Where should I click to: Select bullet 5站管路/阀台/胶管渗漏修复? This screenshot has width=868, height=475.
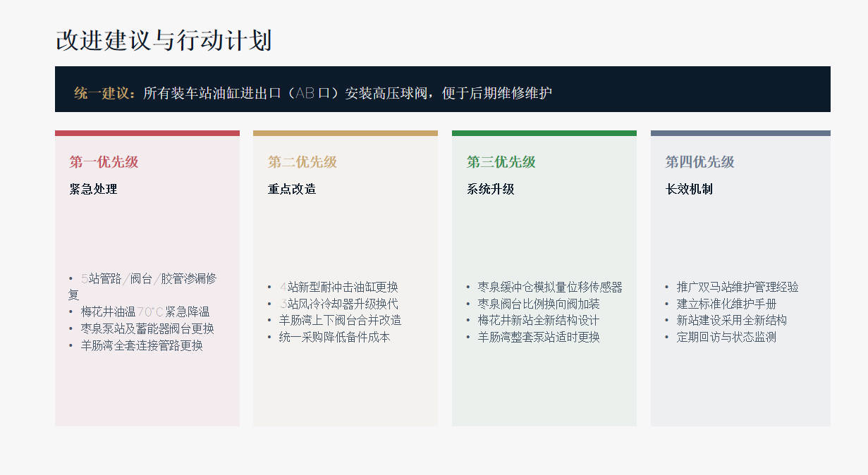tap(142, 286)
